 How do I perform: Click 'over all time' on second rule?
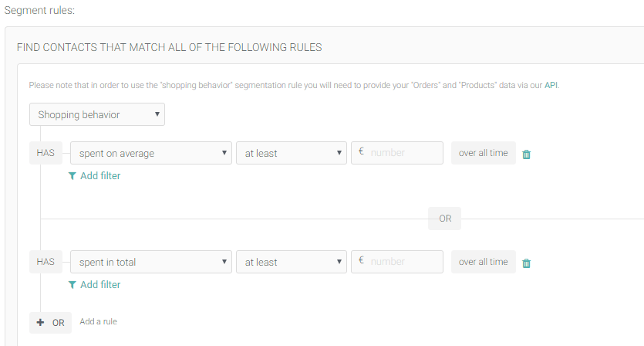pos(484,262)
